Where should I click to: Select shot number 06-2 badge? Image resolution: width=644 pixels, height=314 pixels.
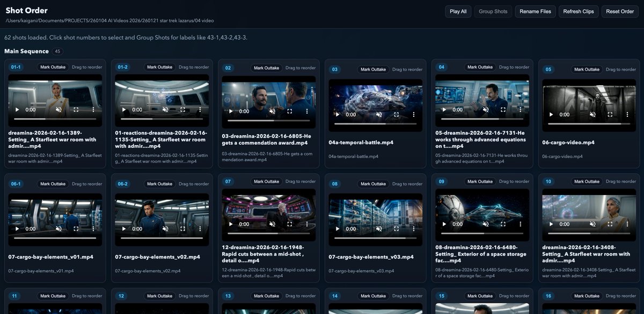coord(123,184)
